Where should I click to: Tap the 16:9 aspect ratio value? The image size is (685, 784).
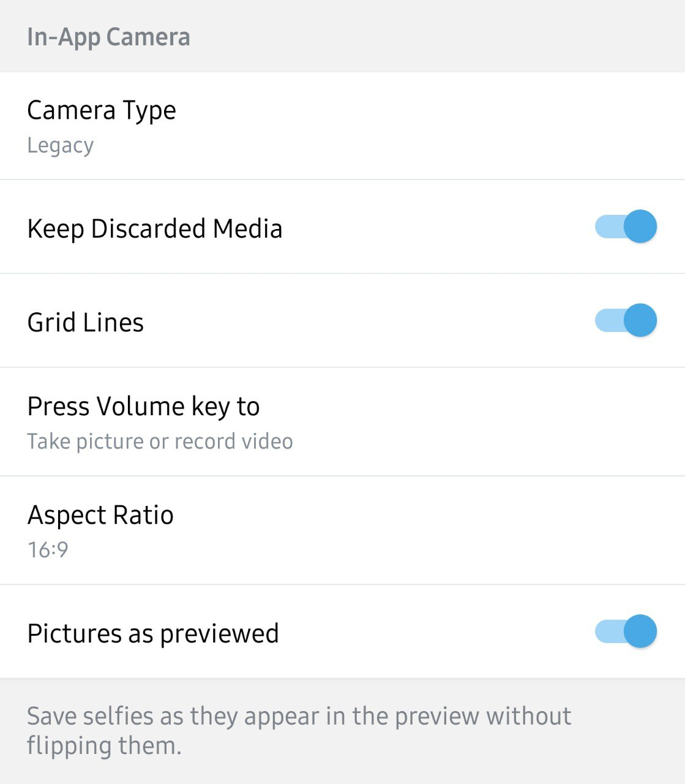tap(48, 549)
